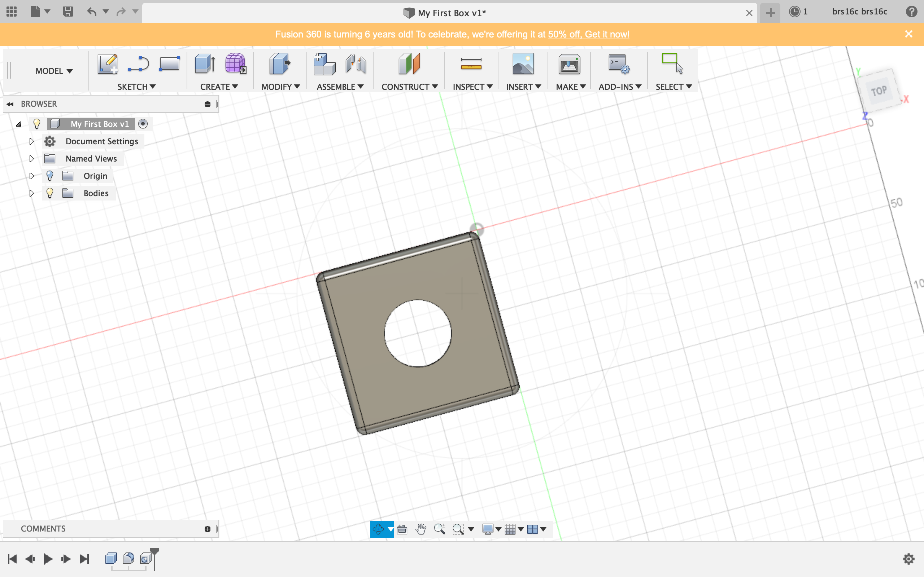Expand the Bodies tree node
924x577 pixels.
tap(32, 193)
